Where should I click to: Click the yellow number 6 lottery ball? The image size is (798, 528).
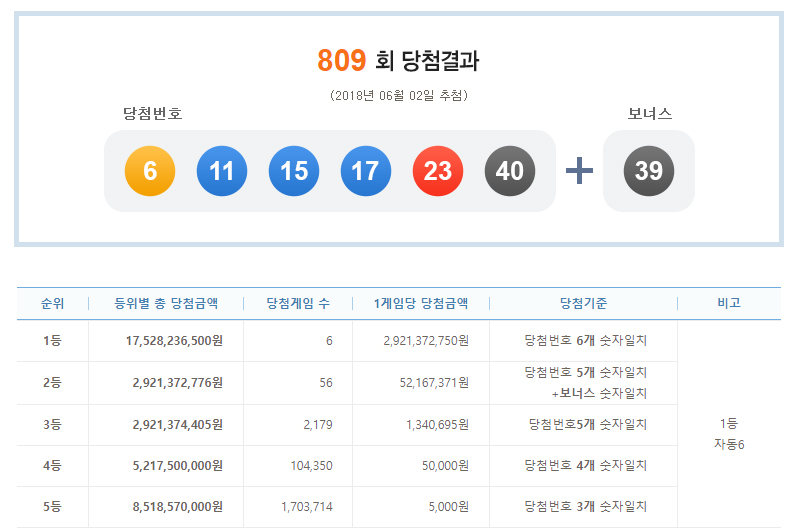[x=150, y=171]
